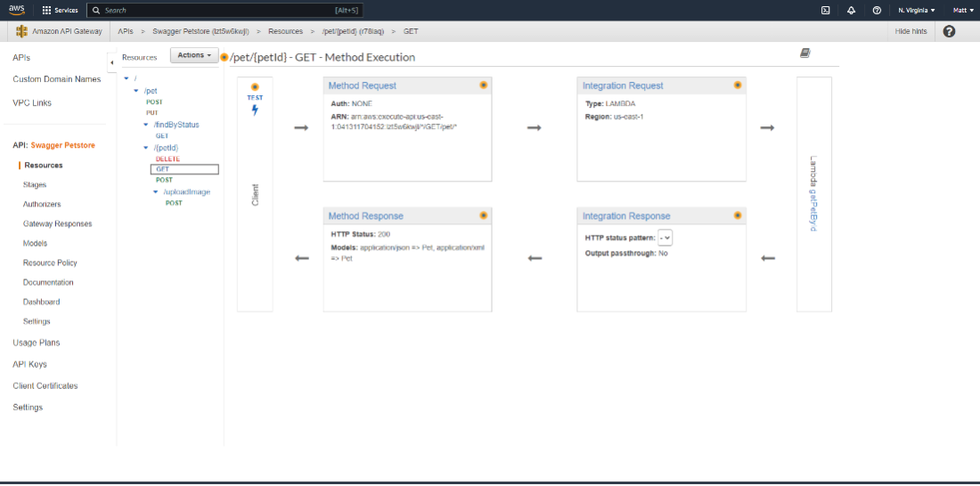Open the Actions dropdown button
The height and width of the screenshot is (486, 980).
[194, 55]
